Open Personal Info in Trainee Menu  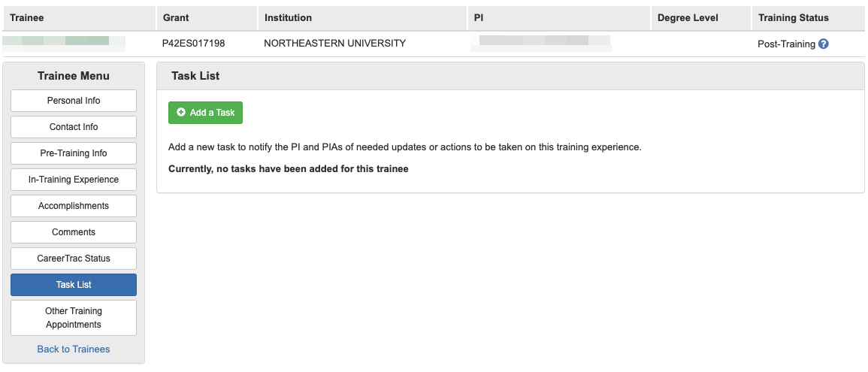pos(74,101)
